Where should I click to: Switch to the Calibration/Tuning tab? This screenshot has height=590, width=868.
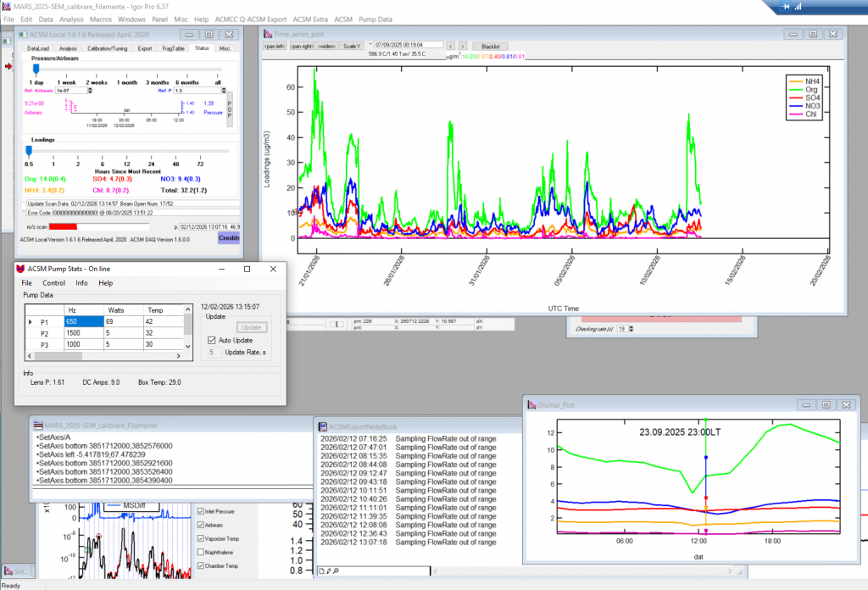(108, 49)
